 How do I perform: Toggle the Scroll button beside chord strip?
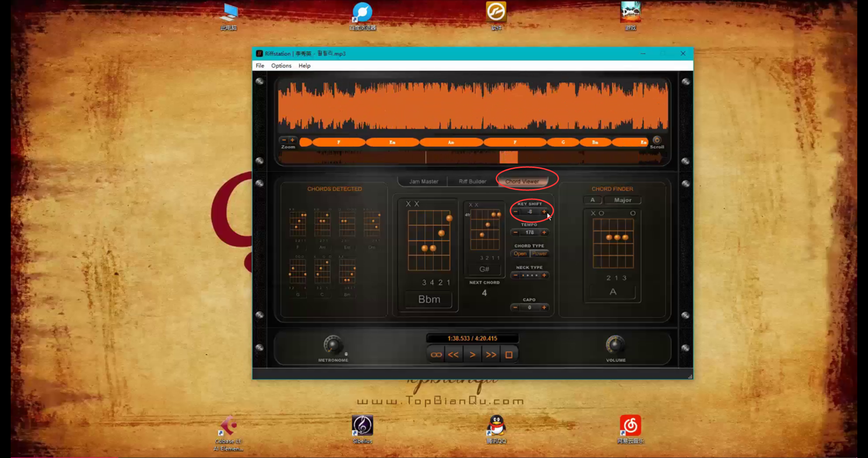tap(657, 140)
